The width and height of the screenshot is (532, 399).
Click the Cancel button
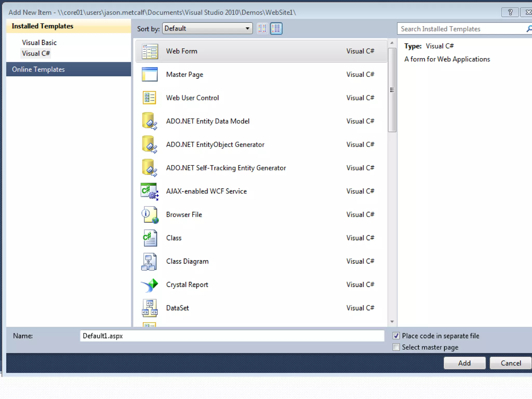pyautogui.click(x=511, y=363)
